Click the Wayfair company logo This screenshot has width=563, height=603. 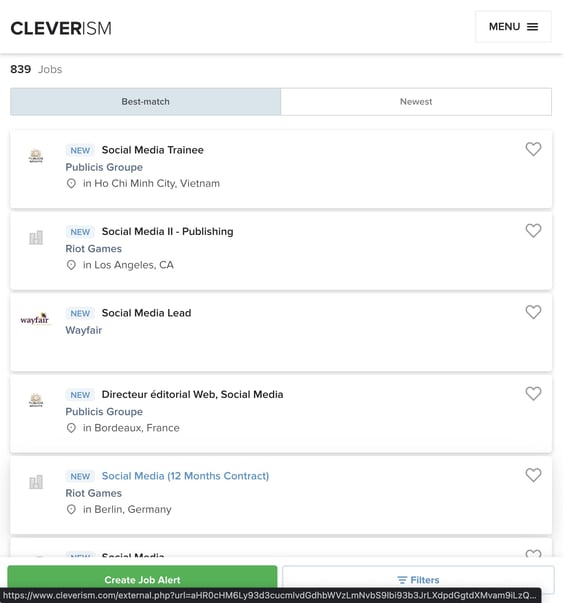click(x=35, y=319)
